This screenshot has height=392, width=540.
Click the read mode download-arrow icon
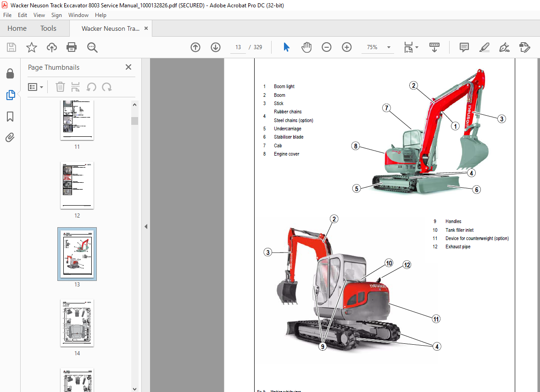tap(434, 47)
